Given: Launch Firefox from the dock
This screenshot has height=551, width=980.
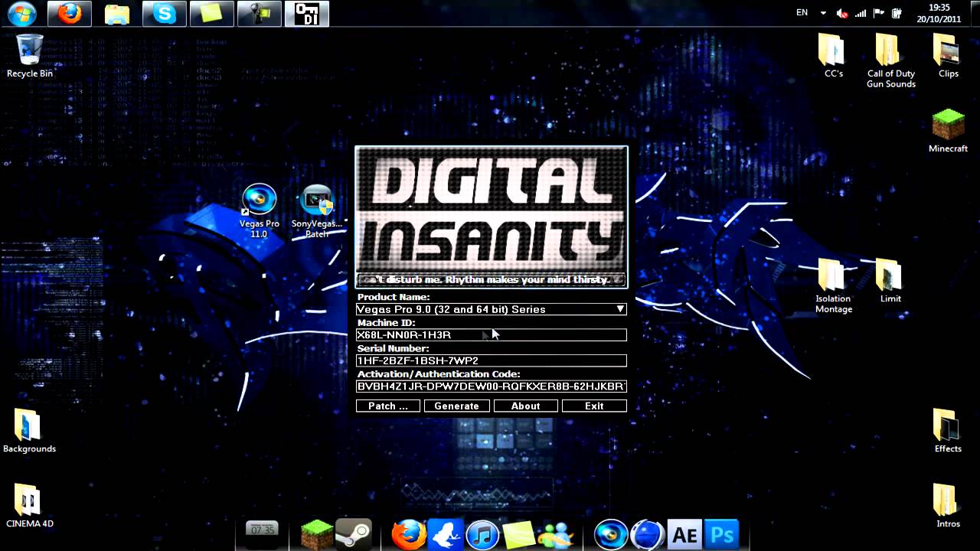Looking at the screenshot, I should point(409,534).
